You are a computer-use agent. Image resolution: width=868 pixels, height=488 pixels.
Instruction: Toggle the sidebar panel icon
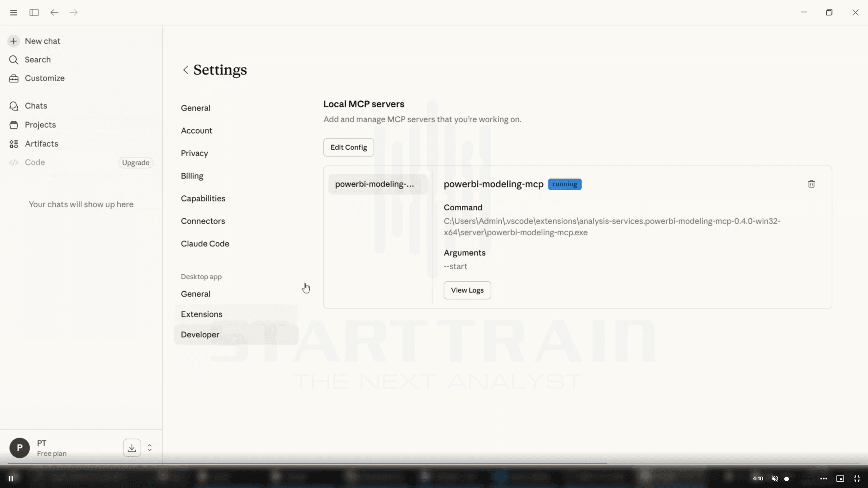(x=34, y=13)
